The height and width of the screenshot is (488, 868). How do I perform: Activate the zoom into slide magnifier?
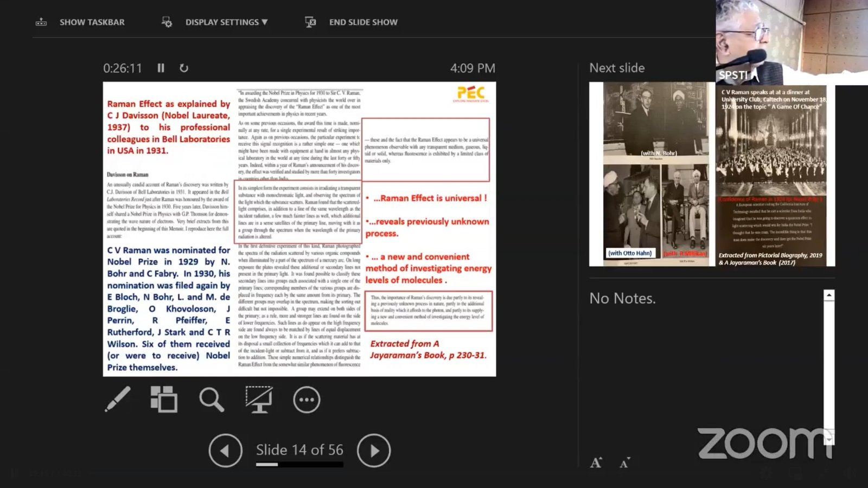click(211, 400)
